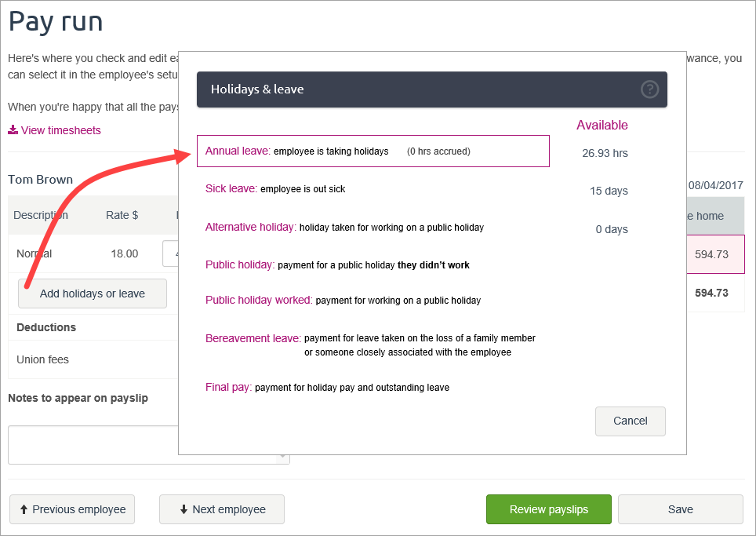Select Final pay option
This screenshot has height=536, width=756.
coord(228,387)
